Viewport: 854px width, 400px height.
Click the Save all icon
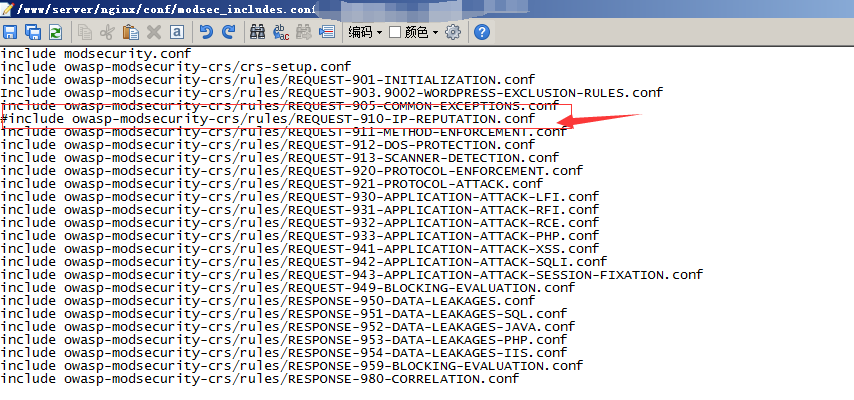point(32,32)
